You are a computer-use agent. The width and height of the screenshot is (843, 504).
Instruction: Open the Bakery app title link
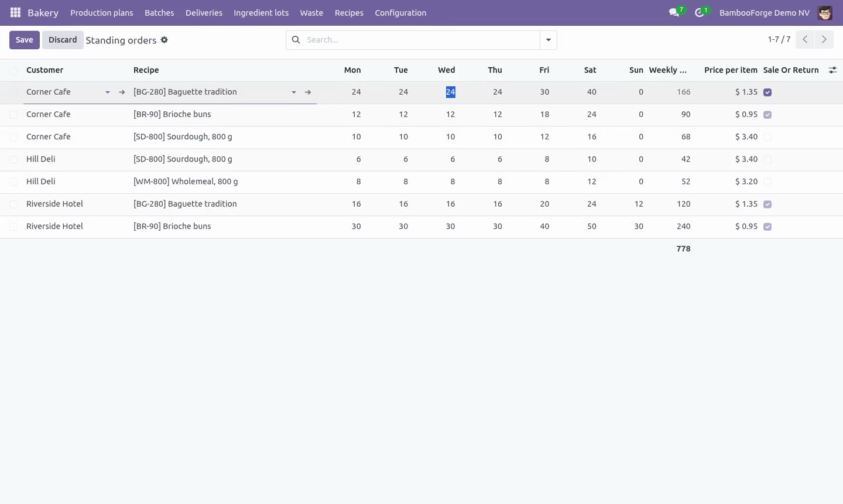[x=43, y=12]
